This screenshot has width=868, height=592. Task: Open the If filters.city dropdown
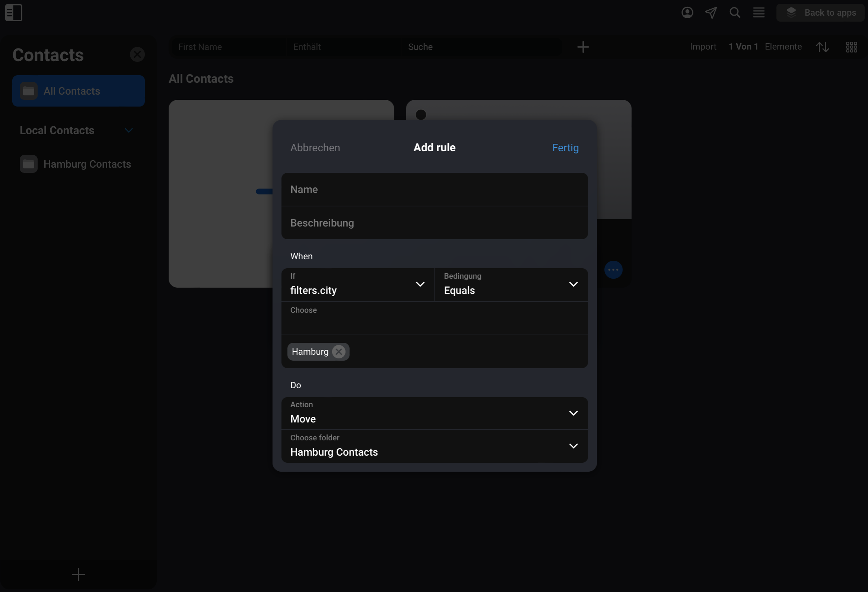pyautogui.click(x=358, y=285)
